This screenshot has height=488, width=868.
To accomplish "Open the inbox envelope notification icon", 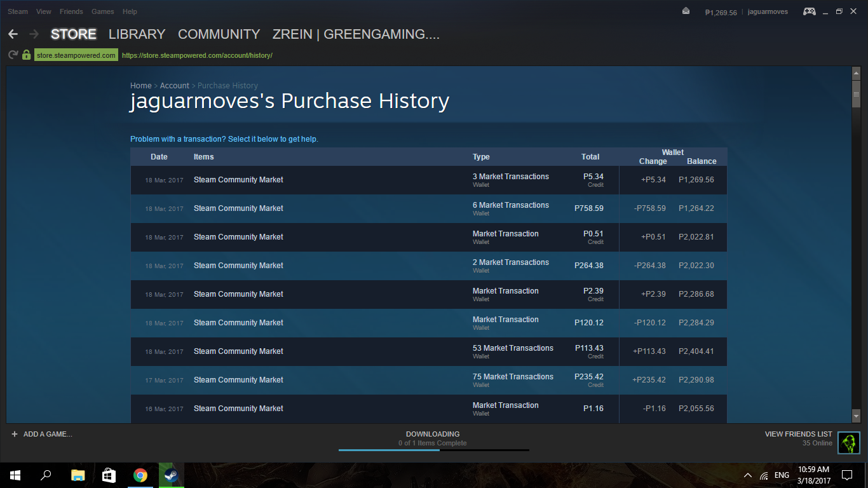I will (x=686, y=11).
